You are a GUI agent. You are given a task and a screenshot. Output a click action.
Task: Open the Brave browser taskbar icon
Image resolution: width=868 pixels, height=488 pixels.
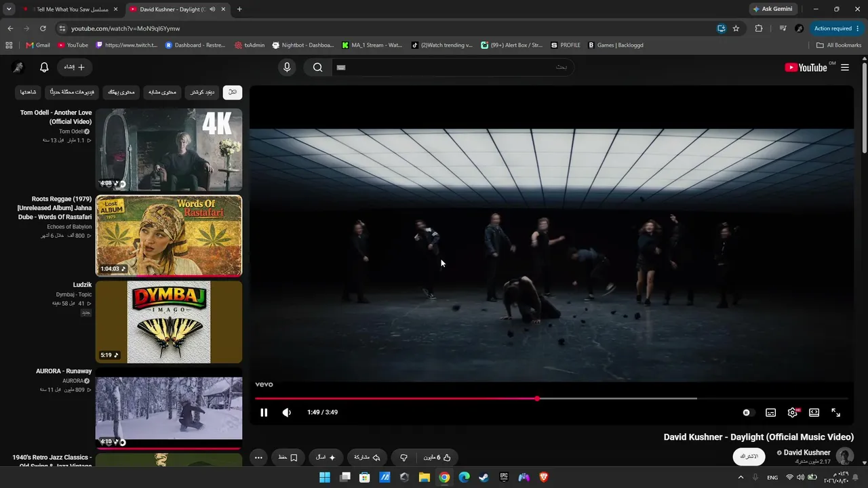(x=543, y=477)
